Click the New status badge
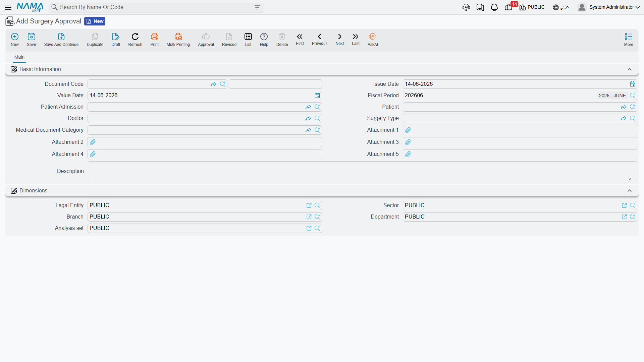This screenshot has height=362, width=644. point(95,21)
